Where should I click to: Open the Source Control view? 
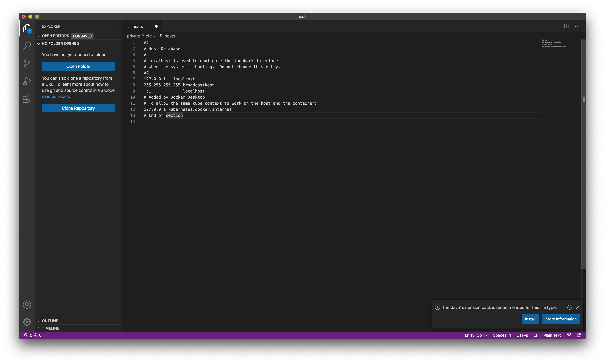point(27,63)
